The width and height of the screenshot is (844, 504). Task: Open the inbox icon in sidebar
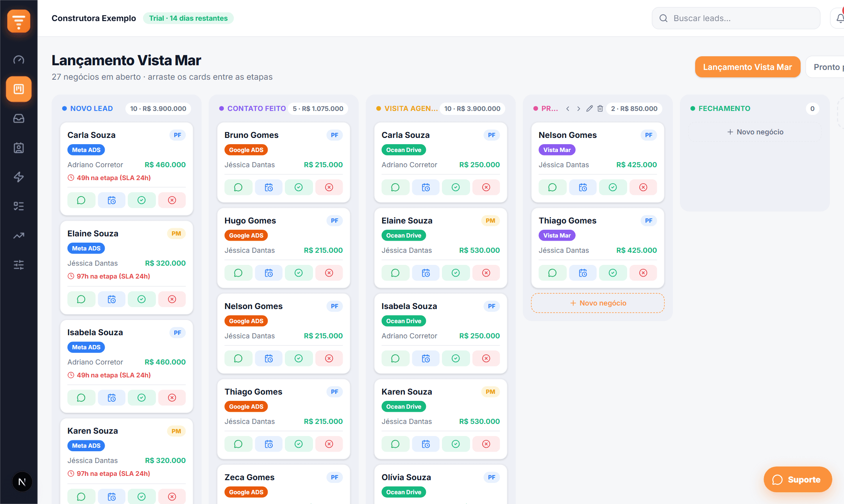point(19,118)
